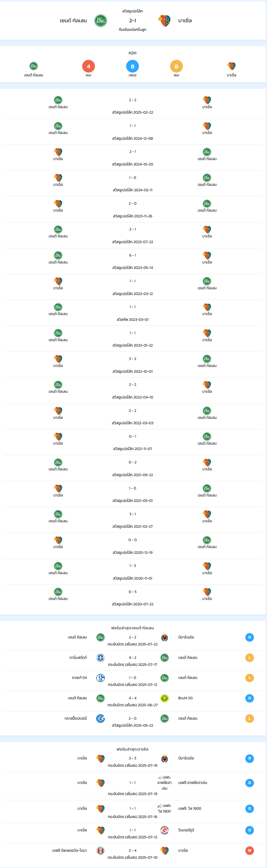Open the Swiss Cup match dated 2023-03-01
This screenshot has width=267, height=868.
(x=133, y=313)
